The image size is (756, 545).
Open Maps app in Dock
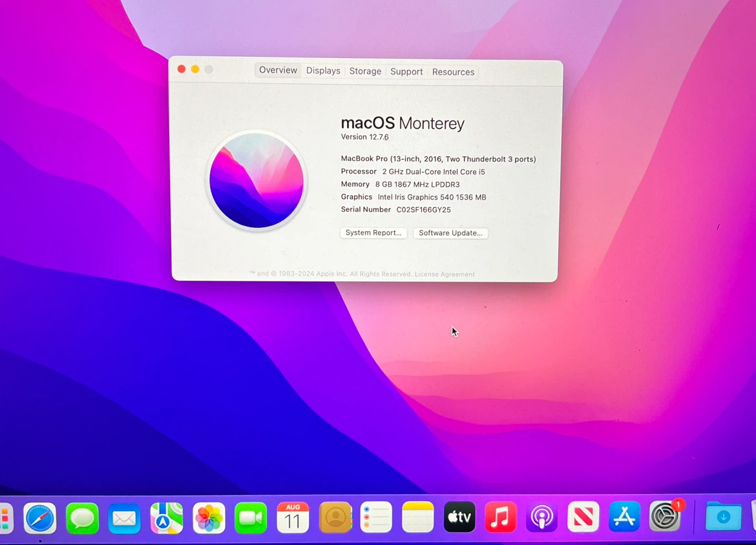point(166,518)
